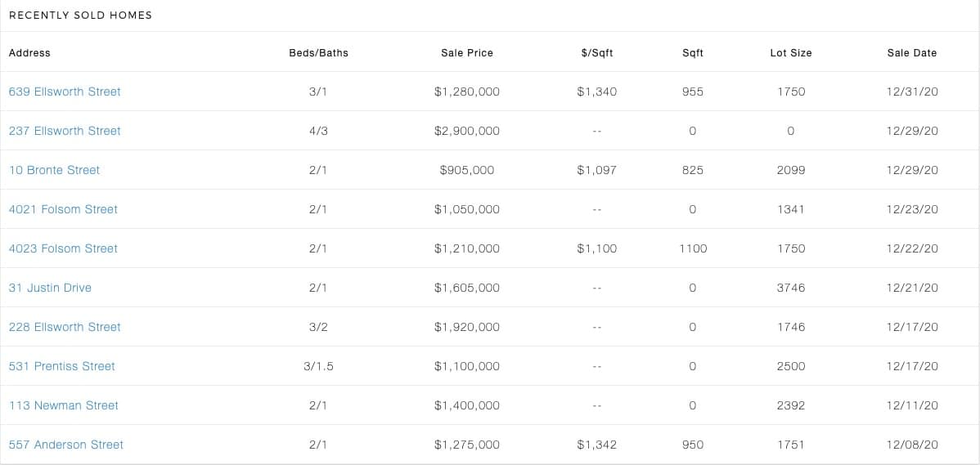Click the Sqft column header
Screen dimensions: 980x465
coord(693,53)
